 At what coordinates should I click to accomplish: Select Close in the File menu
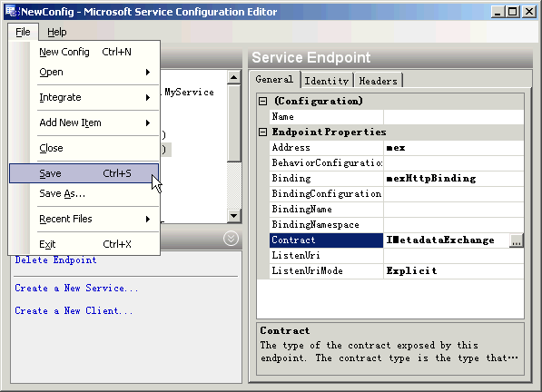pos(84,148)
